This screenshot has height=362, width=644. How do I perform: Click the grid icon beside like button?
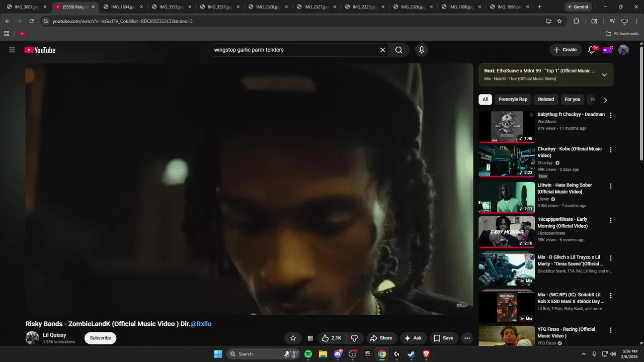310,338
